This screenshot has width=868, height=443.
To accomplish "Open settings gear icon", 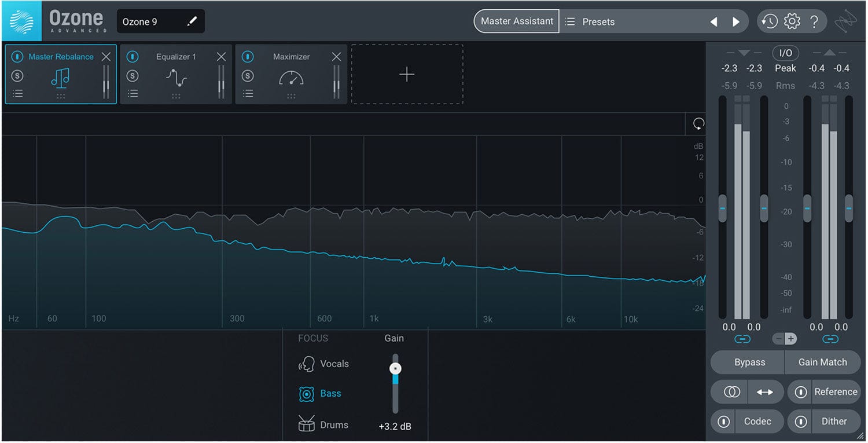I will coord(792,21).
